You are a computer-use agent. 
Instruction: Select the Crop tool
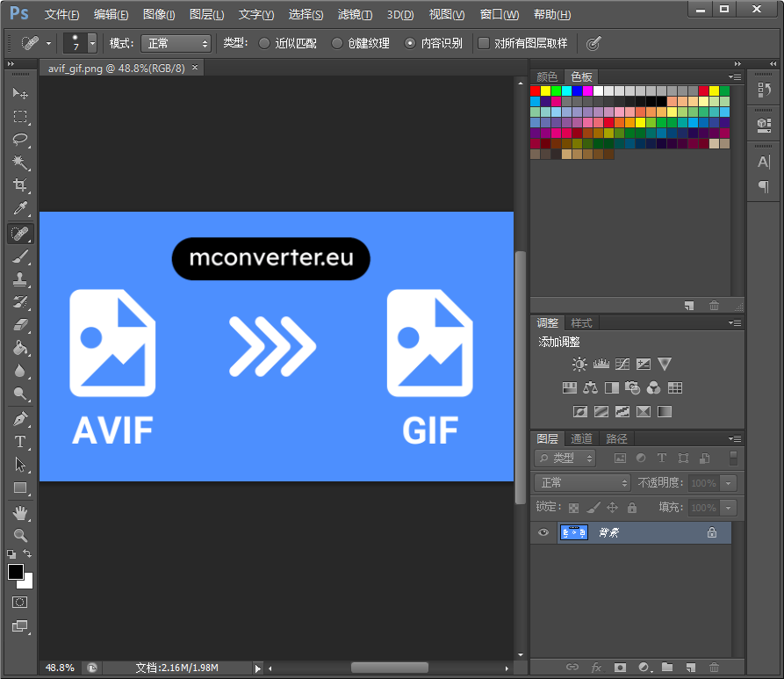click(x=20, y=185)
